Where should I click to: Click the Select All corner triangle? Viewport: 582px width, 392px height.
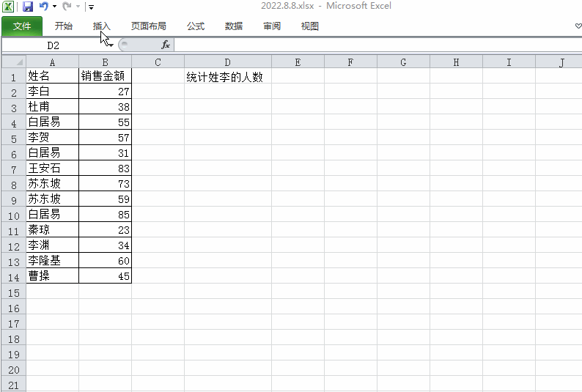tap(14, 62)
